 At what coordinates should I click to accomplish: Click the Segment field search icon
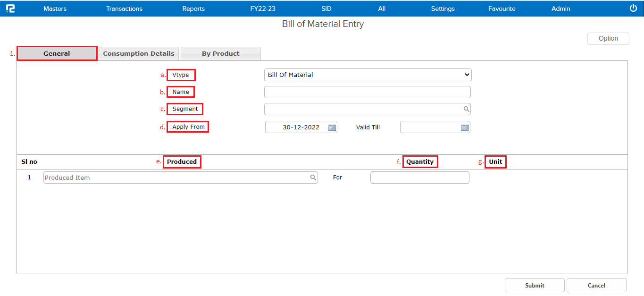click(466, 109)
